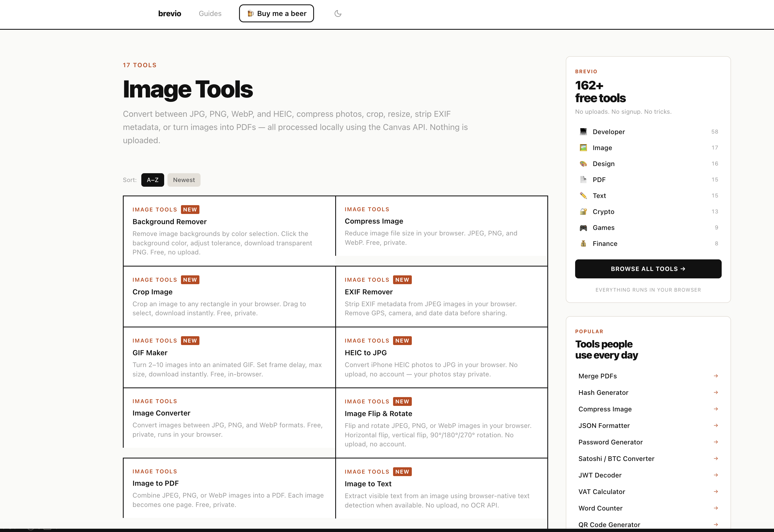Screen dimensions: 774x532
Task: Click the Text pencil icon
Action: 583,196
